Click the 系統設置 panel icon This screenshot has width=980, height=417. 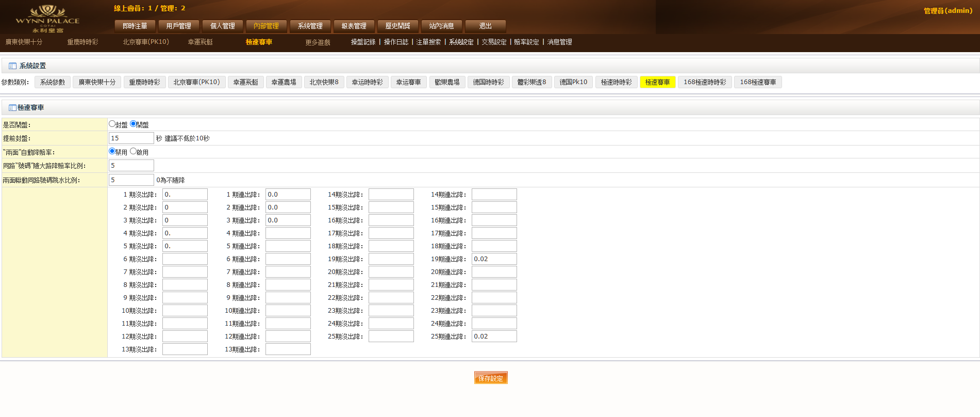pos(12,66)
